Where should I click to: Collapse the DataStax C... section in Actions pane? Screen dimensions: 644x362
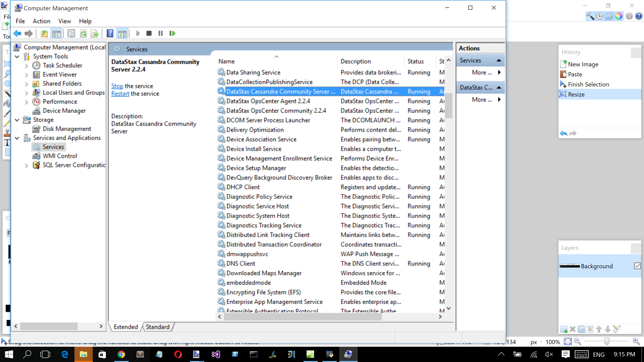pyautogui.click(x=499, y=87)
